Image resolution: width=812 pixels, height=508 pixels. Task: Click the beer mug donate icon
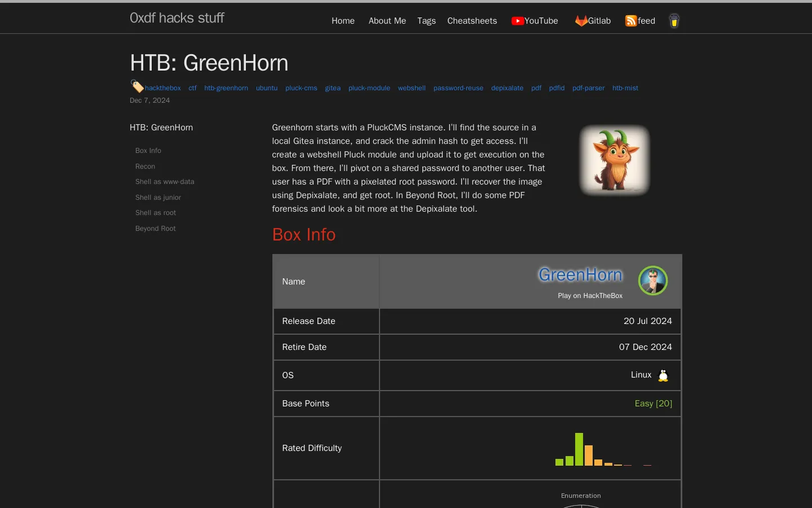[674, 21]
